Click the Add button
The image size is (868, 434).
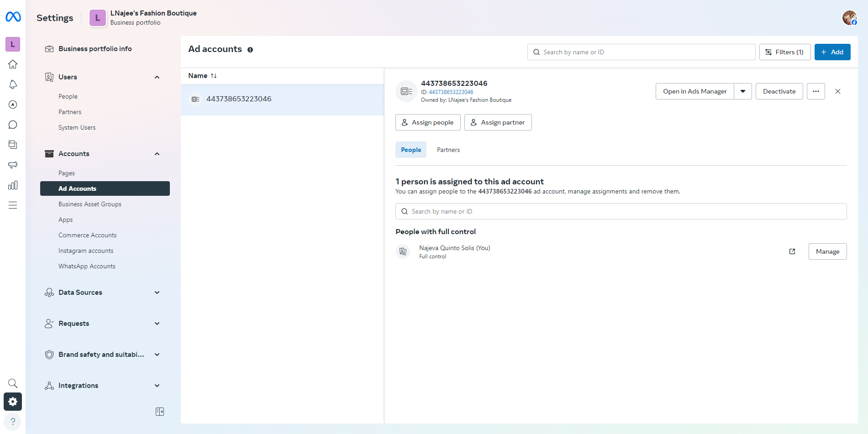pyautogui.click(x=832, y=52)
